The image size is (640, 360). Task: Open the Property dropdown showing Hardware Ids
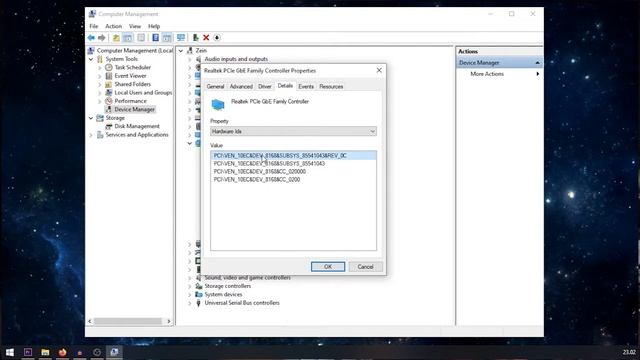[x=293, y=131]
